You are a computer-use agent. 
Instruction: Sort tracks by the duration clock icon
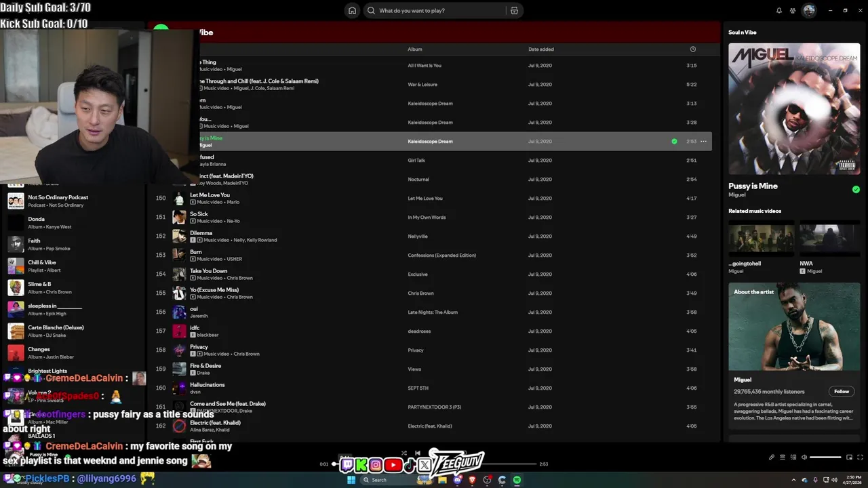coord(692,49)
